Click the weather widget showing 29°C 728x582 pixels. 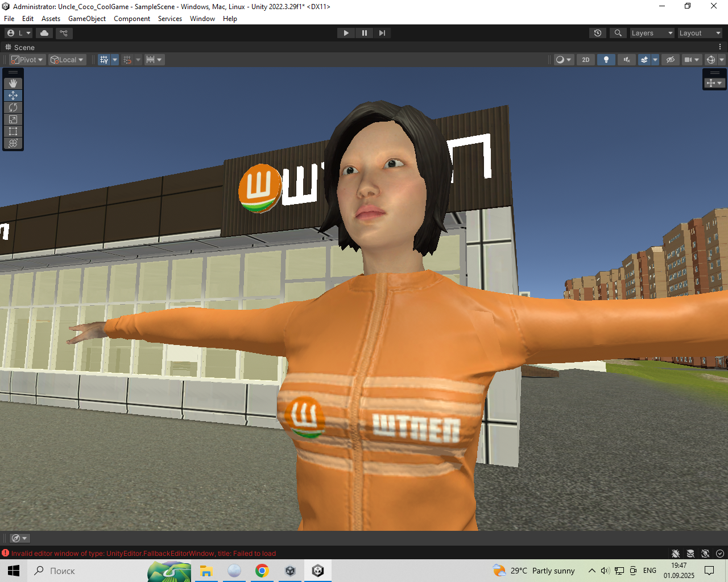(534, 571)
